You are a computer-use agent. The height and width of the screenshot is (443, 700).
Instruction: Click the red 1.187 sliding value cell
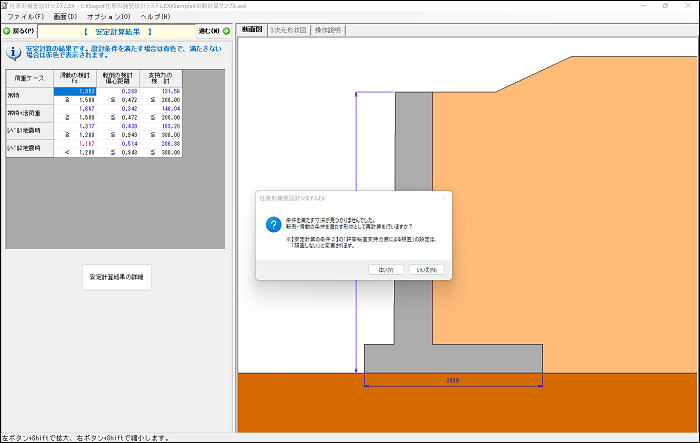click(x=75, y=144)
